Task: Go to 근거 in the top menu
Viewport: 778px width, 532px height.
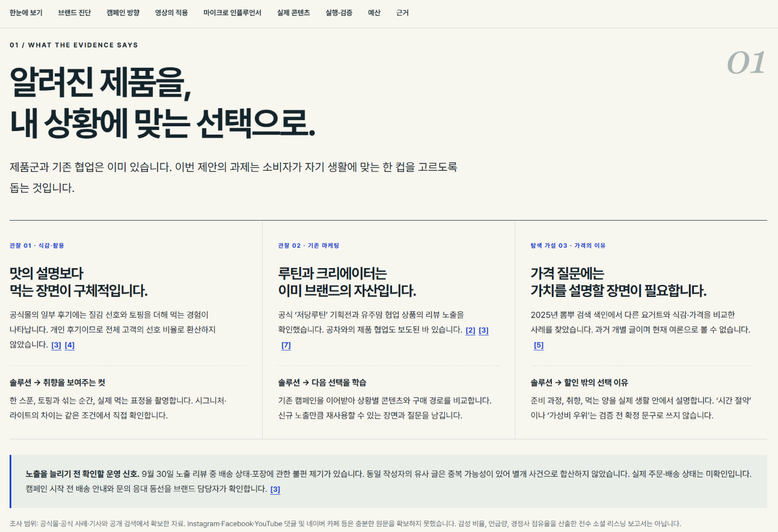Action: click(402, 13)
